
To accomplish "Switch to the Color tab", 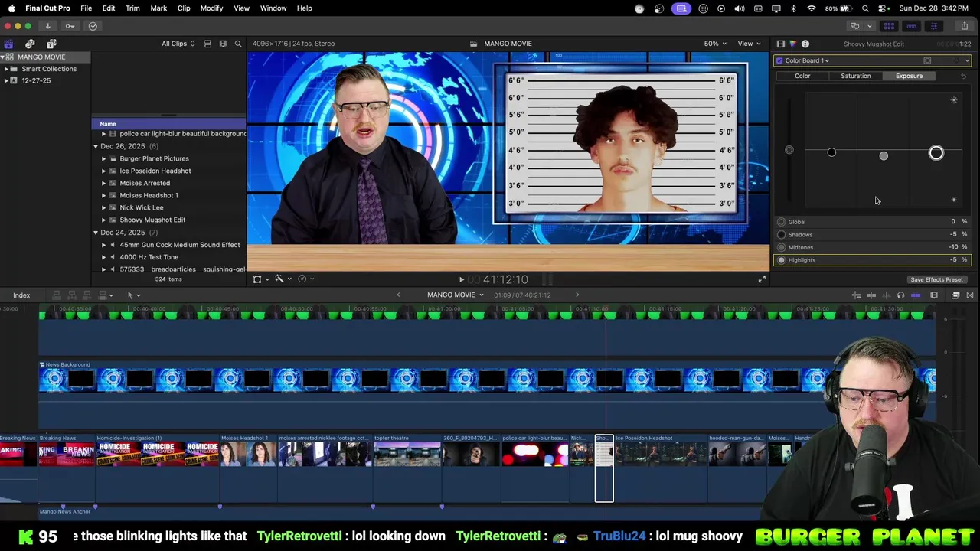I will pyautogui.click(x=802, y=76).
